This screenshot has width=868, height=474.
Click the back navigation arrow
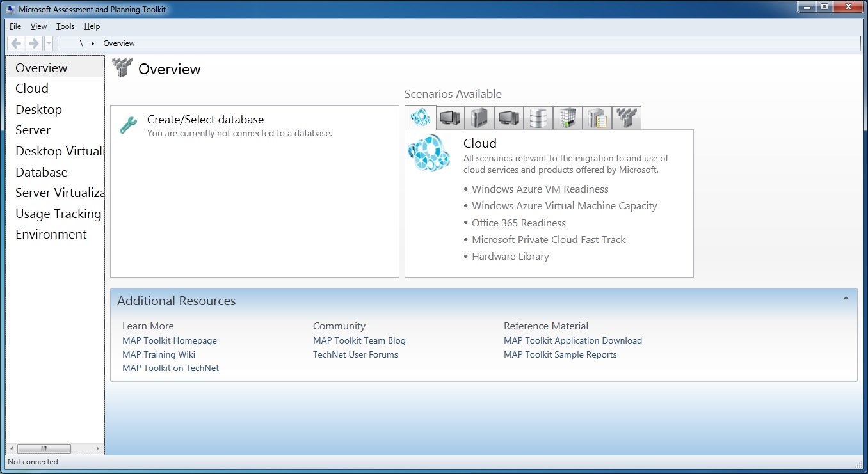coord(16,43)
